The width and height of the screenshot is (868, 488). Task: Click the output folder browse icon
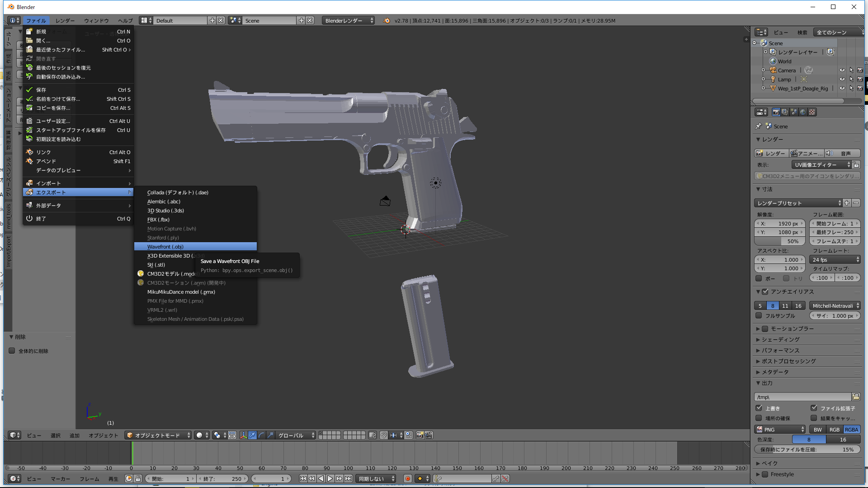tap(855, 397)
